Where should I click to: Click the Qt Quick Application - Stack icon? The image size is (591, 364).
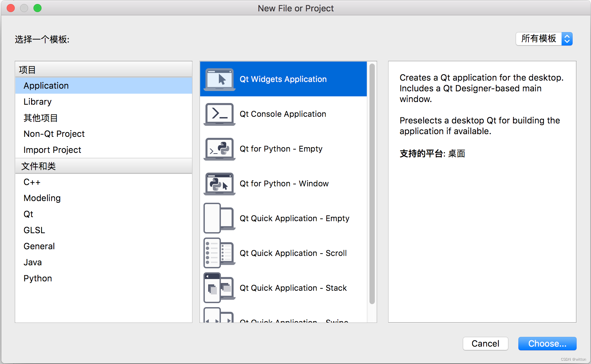tap(219, 288)
